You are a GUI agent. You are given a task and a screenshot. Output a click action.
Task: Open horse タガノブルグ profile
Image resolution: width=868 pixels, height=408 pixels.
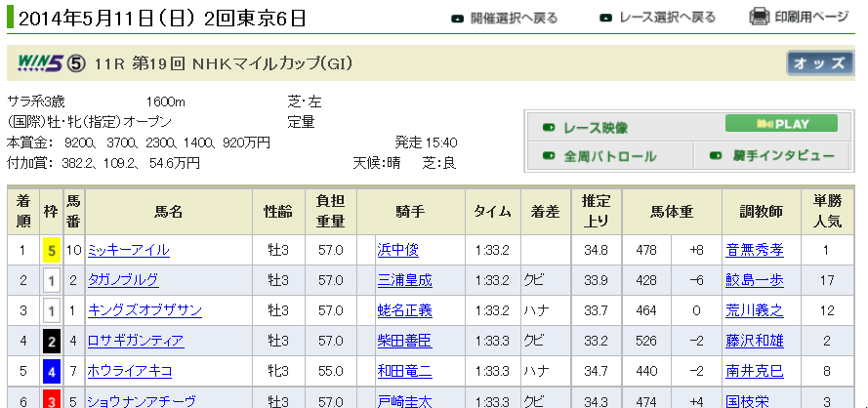(x=123, y=280)
